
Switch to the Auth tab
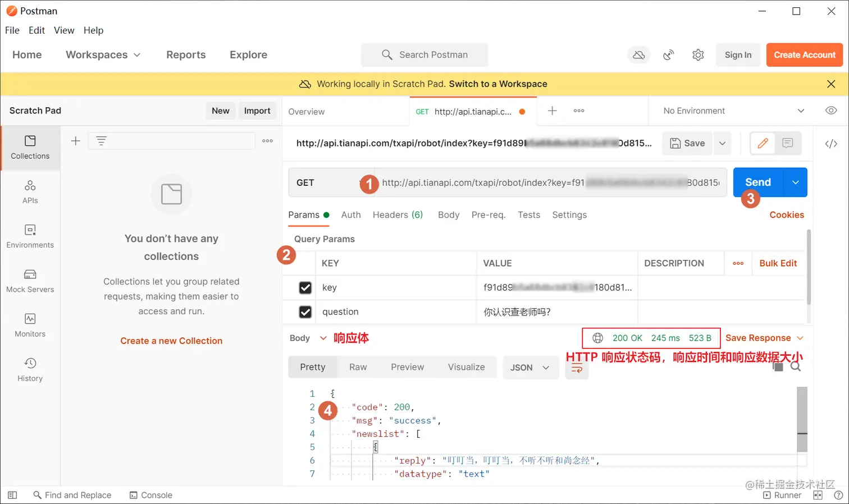pyautogui.click(x=351, y=215)
